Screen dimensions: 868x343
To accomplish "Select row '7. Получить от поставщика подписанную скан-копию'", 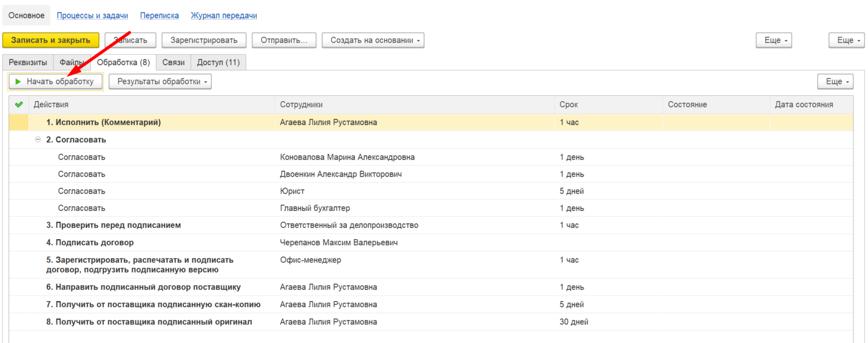I will click(431, 304).
